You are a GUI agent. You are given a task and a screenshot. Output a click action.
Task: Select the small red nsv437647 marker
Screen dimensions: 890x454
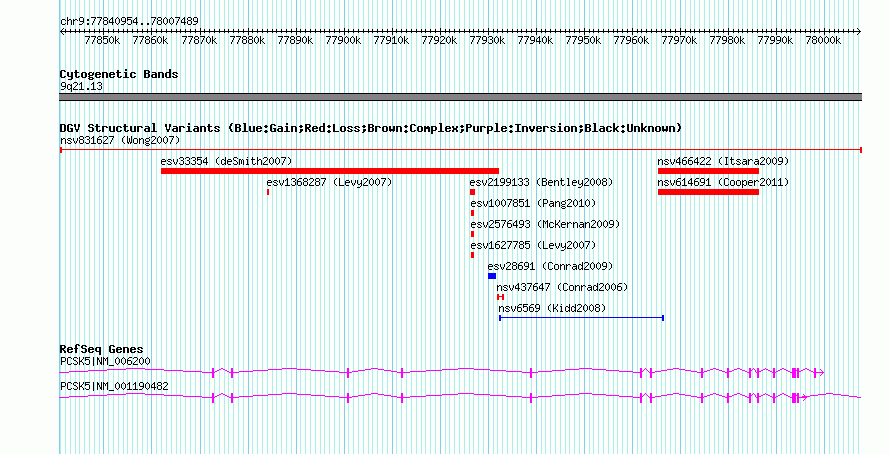pyautogui.click(x=500, y=297)
